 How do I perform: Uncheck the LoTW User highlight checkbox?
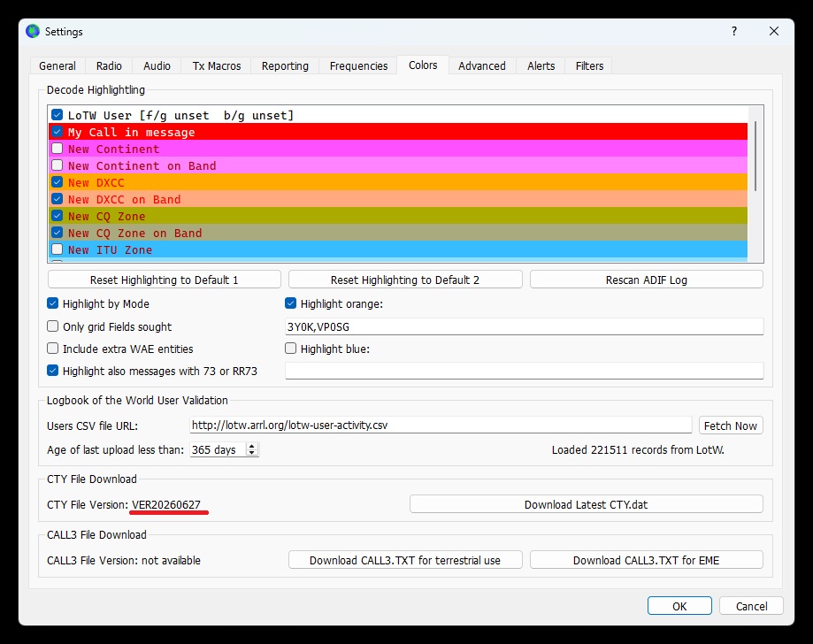click(57, 115)
